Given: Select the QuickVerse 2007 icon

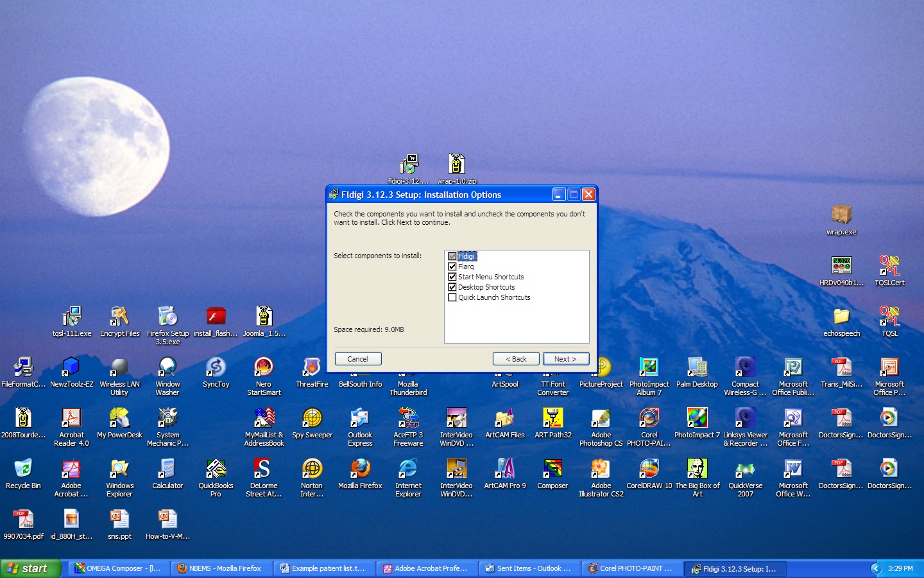Looking at the screenshot, I should click(745, 469).
